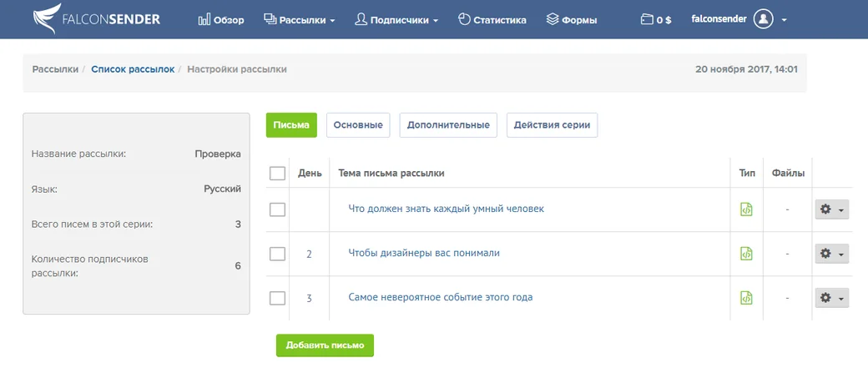Screen dimensions: 868x373
Task: Click the 'Файлы' column header
Action: [x=788, y=174]
